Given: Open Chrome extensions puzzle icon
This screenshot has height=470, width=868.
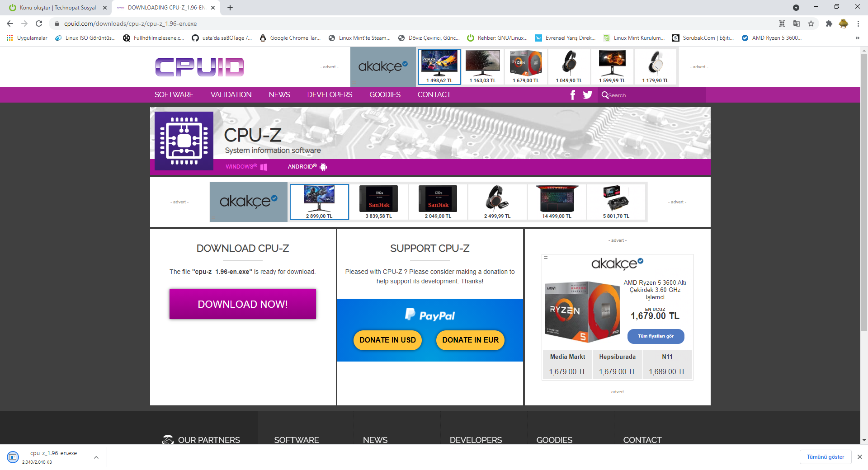Looking at the screenshot, I should tap(829, 23).
